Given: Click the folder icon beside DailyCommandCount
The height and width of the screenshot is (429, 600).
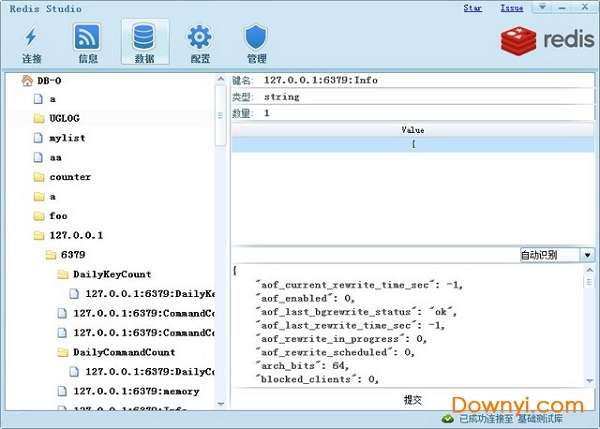Looking at the screenshot, I should pos(63,352).
